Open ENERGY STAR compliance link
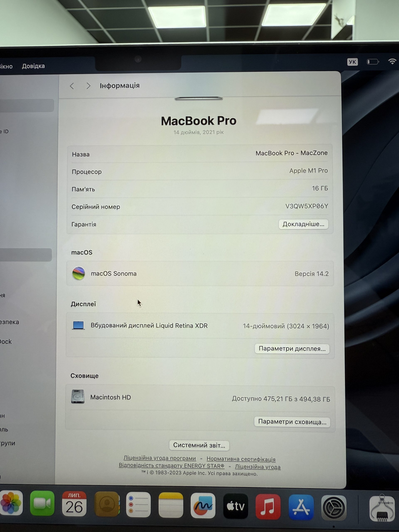Viewport: 399px width, 532px height. click(x=171, y=466)
